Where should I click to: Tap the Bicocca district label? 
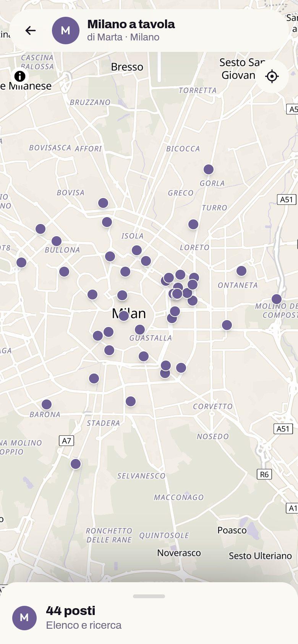[x=183, y=149]
